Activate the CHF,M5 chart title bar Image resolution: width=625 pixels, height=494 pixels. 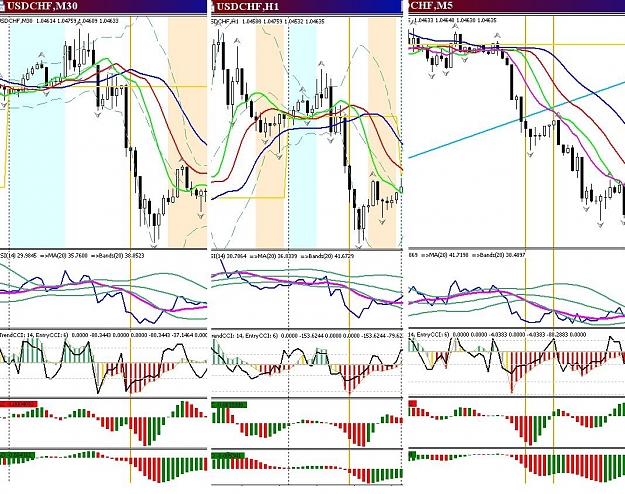[516, 6]
